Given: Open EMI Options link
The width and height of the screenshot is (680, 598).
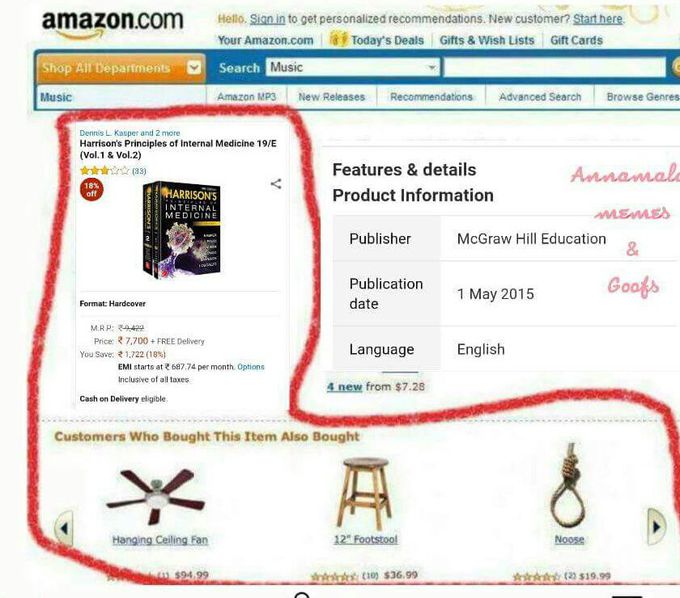Looking at the screenshot, I should point(251,367).
